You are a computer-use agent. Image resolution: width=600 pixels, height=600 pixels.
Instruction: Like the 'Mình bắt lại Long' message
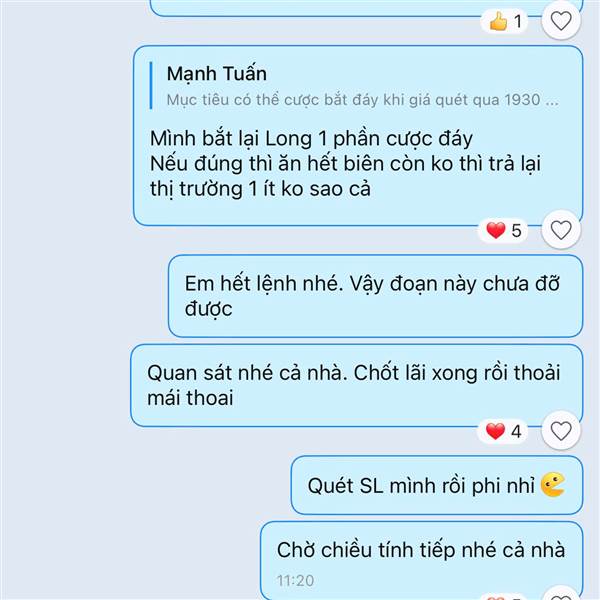click(561, 230)
